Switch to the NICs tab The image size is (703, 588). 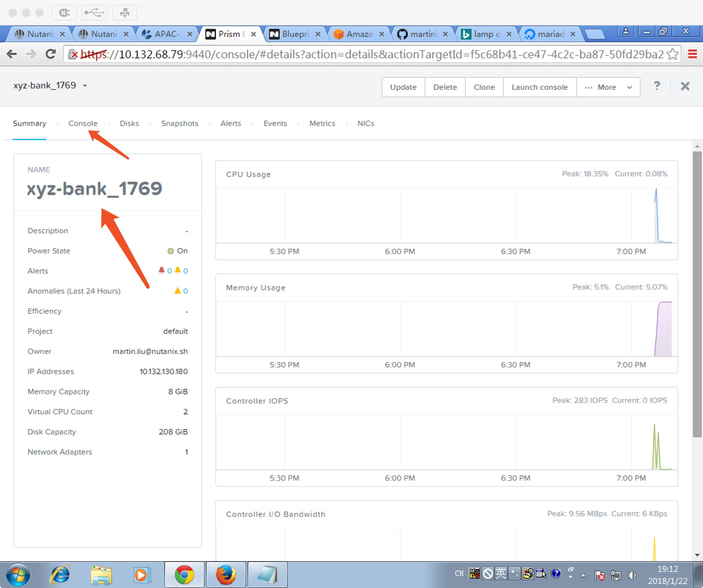[366, 123]
